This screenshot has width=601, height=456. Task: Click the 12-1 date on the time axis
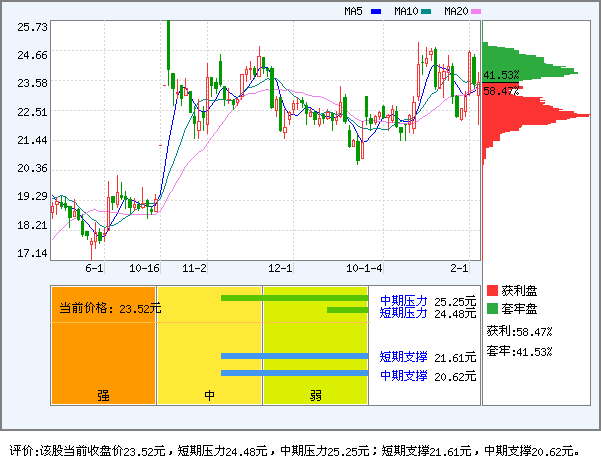click(281, 269)
